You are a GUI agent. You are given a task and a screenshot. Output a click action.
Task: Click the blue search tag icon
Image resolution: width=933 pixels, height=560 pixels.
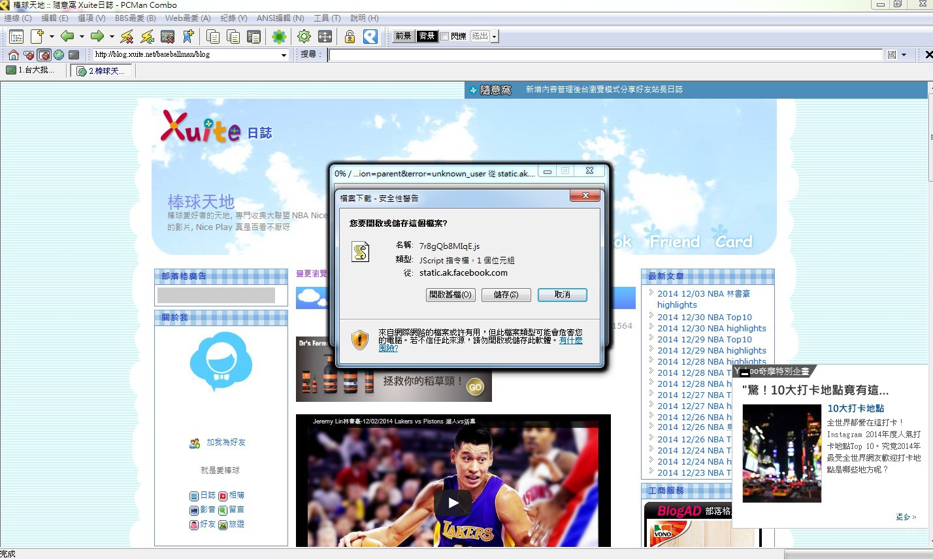click(x=370, y=37)
